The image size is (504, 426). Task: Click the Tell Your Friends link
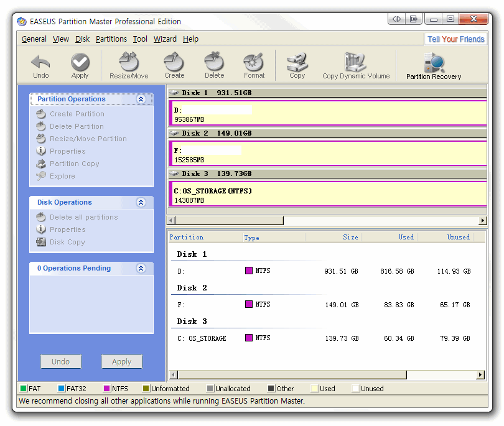455,39
